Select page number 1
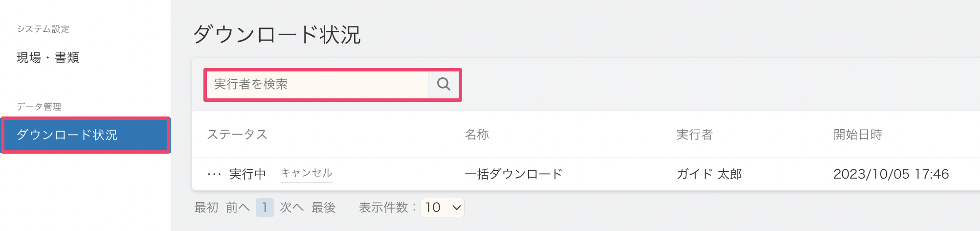Viewport: 980px width, 231px height. (x=265, y=208)
